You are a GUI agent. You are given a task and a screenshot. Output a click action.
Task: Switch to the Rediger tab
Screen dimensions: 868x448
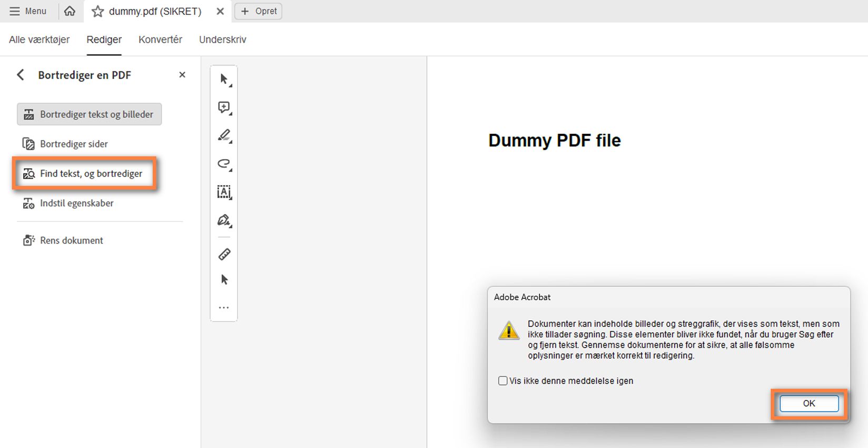104,40
